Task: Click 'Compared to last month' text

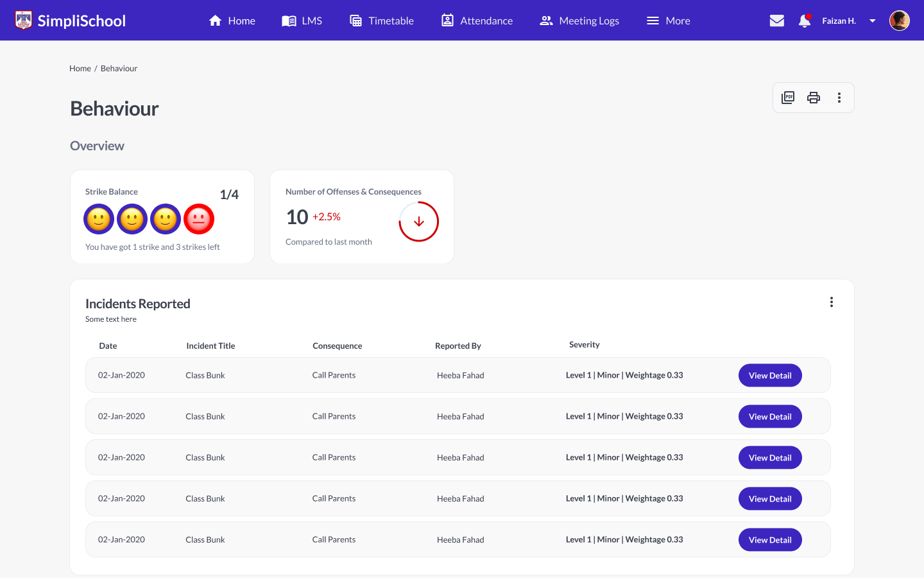Action: (329, 241)
